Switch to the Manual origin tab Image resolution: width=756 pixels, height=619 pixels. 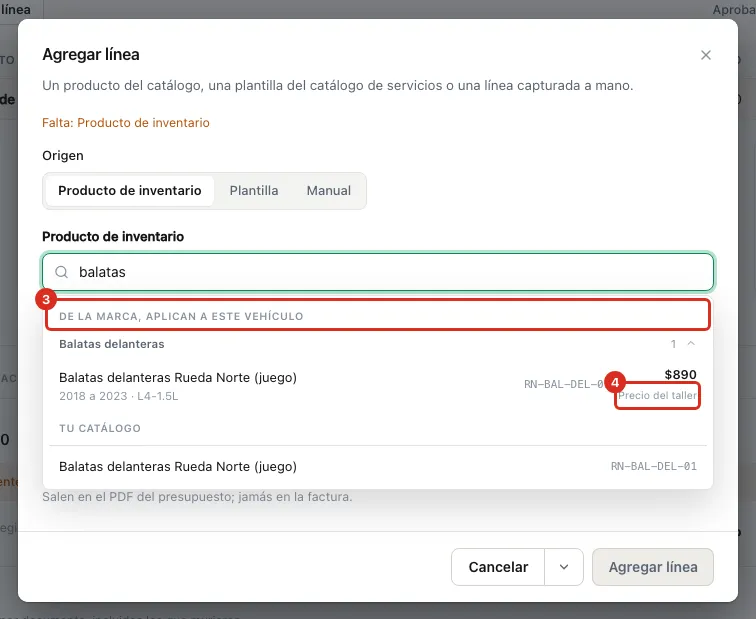click(328, 190)
